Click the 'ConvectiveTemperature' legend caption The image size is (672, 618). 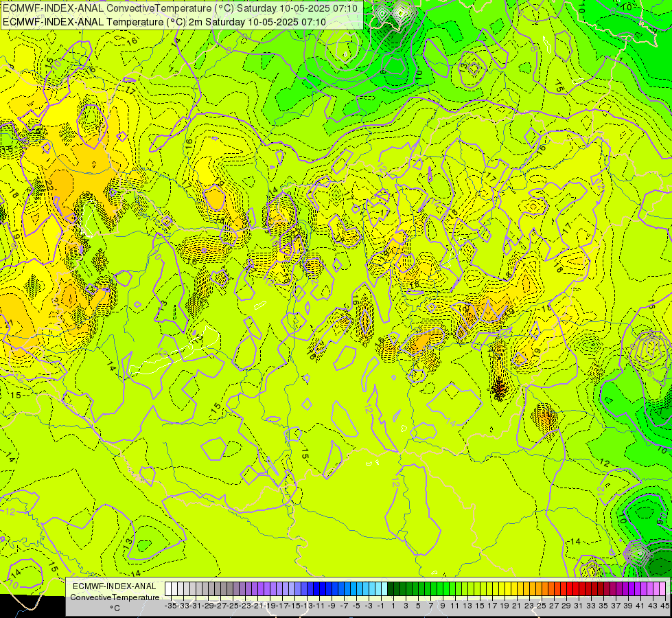pyautogui.click(x=115, y=597)
